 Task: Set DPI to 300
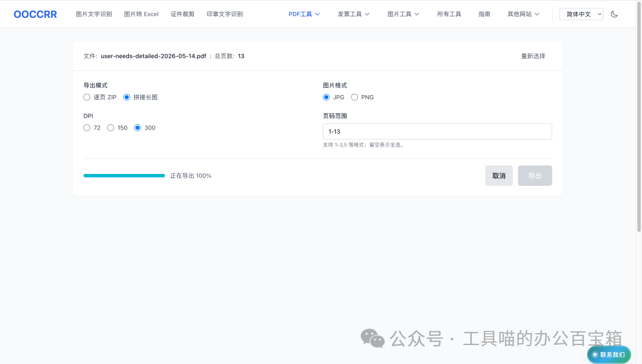click(x=145, y=128)
